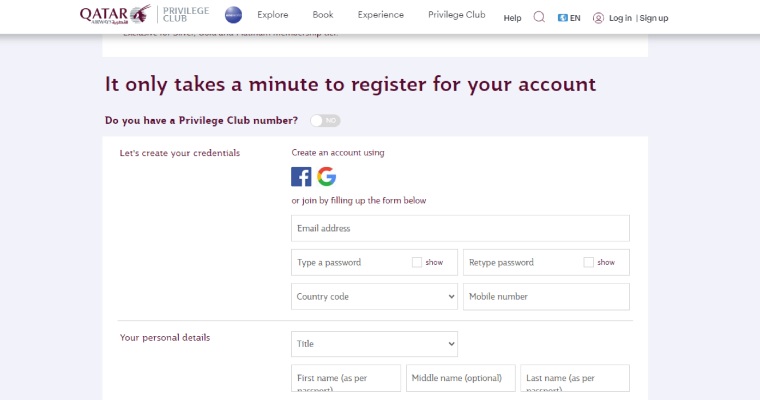Sign up using the Google icon
Image resolution: width=760 pixels, height=400 pixels.
click(327, 176)
